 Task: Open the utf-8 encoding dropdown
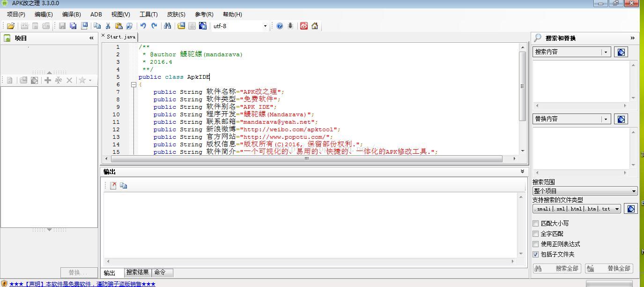265,26
